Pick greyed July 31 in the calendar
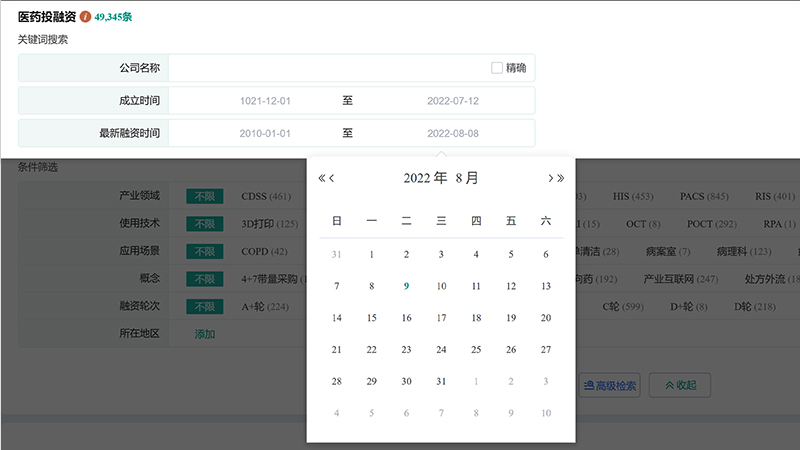This screenshot has width=800, height=450. point(337,255)
